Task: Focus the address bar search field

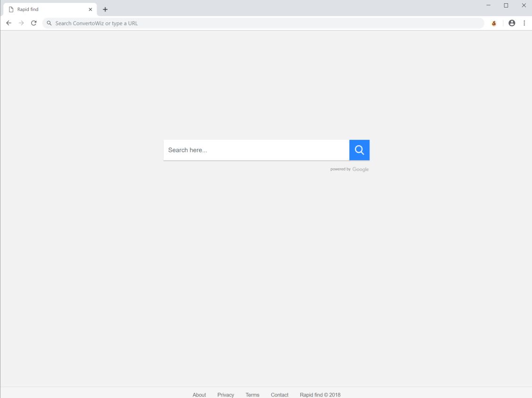Action: tap(263, 23)
